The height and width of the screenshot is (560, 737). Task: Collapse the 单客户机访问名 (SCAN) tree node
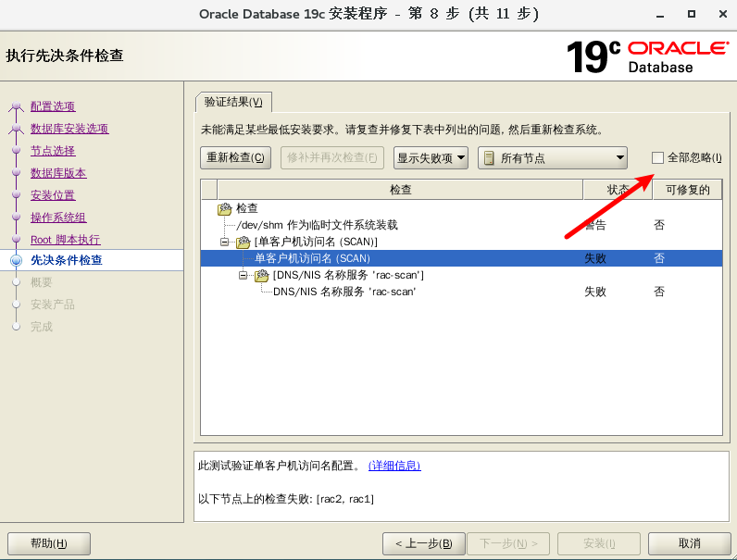(224, 242)
